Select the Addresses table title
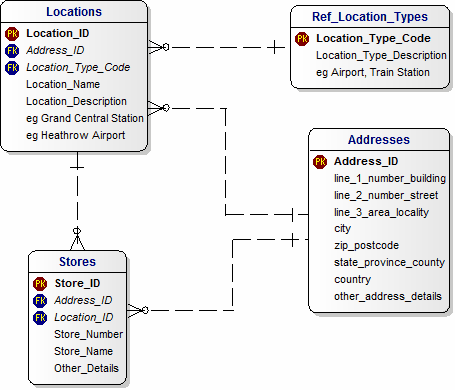Viewport: 455px width, 390px height. [x=379, y=140]
